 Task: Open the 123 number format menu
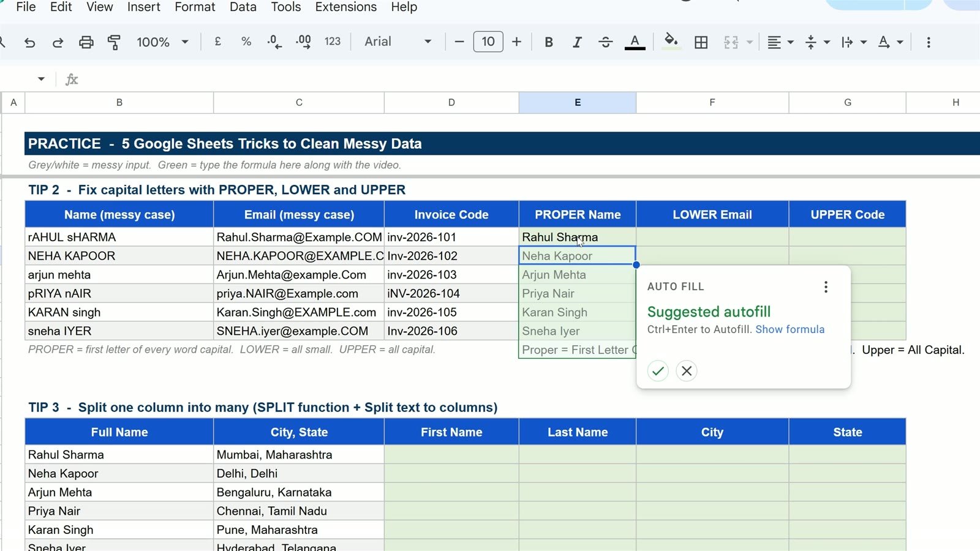click(x=333, y=42)
